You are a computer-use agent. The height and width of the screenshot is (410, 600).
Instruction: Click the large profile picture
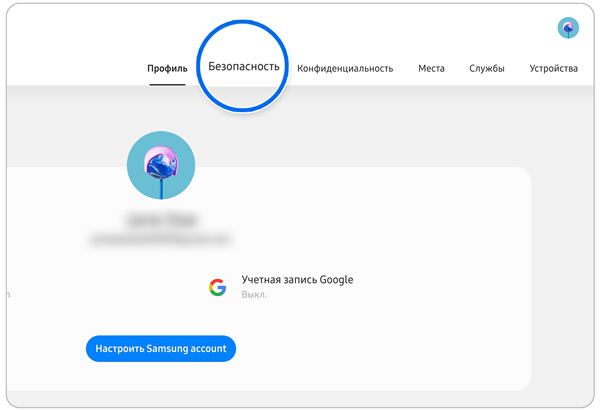161,165
